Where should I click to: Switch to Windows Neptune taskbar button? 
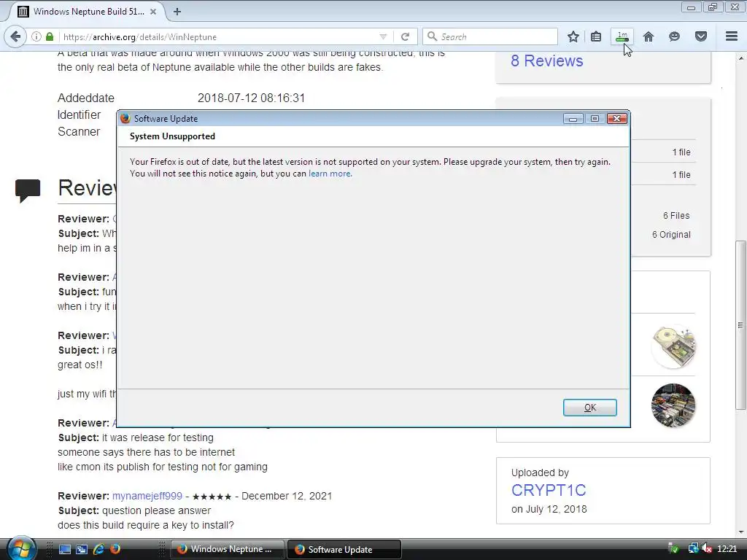click(228, 549)
